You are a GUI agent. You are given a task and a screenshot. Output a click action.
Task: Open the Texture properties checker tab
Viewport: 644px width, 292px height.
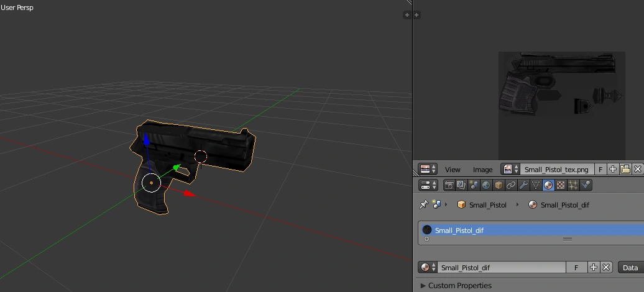(x=561, y=185)
